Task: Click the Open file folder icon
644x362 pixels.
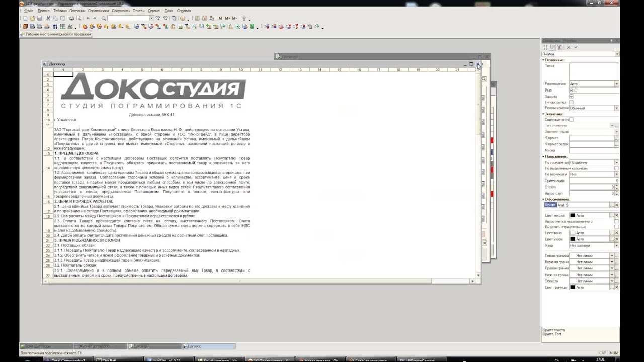Action: [x=32, y=18]
